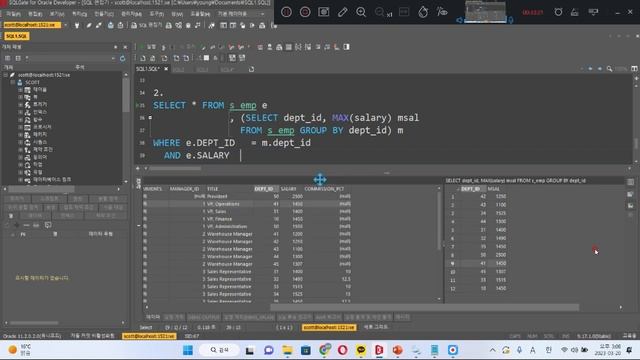Open File Explorer from the taskbar
The height and width of the screenshot is (360, 640).
pos(287,350)
